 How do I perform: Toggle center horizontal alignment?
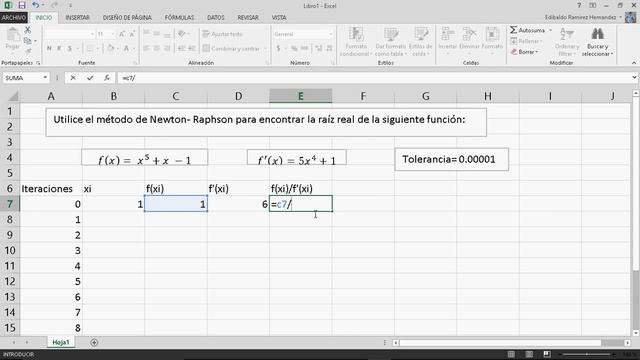[156, 49]
